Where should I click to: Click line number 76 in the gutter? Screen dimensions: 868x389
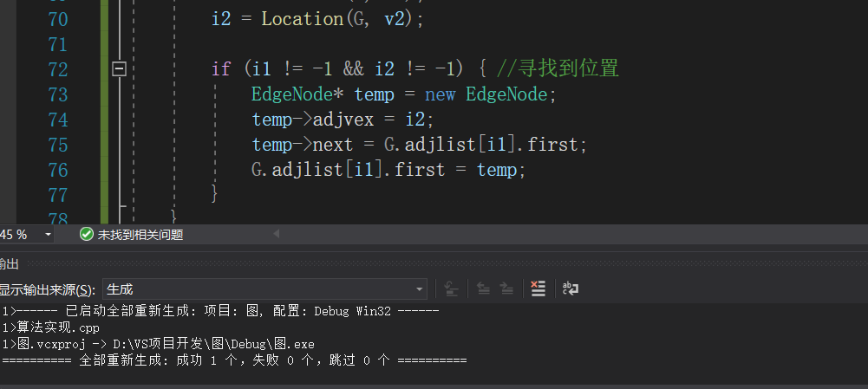point(58,170)
